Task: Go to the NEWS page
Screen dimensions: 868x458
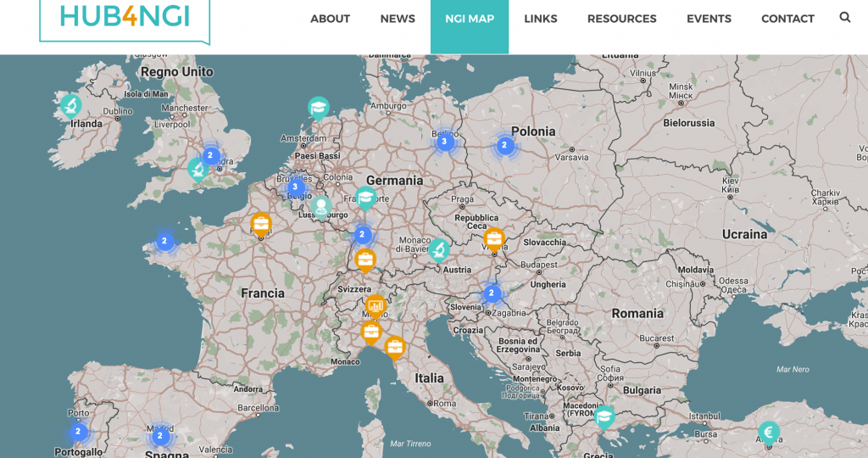Action: [x=398, y=19]
